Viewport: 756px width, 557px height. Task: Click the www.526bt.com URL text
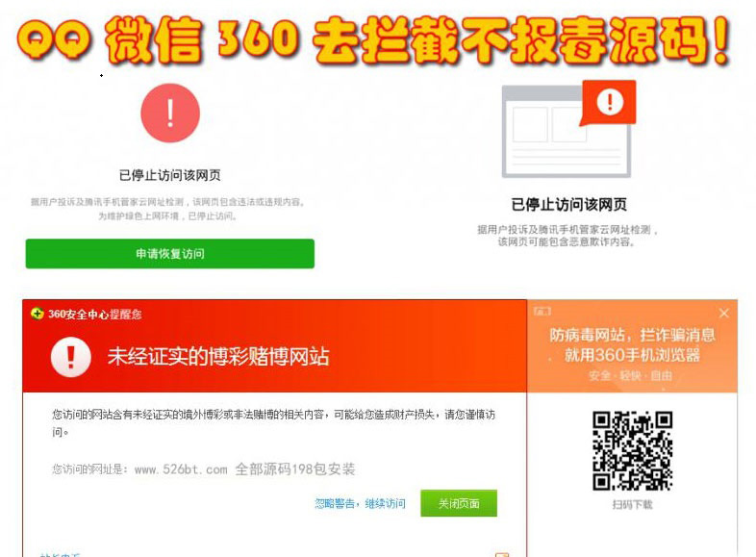[x=181, y=469]
